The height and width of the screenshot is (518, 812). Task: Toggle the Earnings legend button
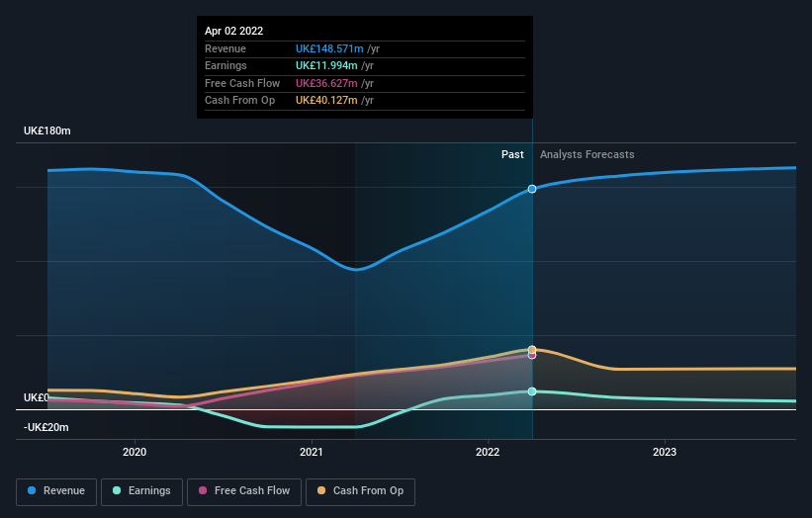[141, 491]
